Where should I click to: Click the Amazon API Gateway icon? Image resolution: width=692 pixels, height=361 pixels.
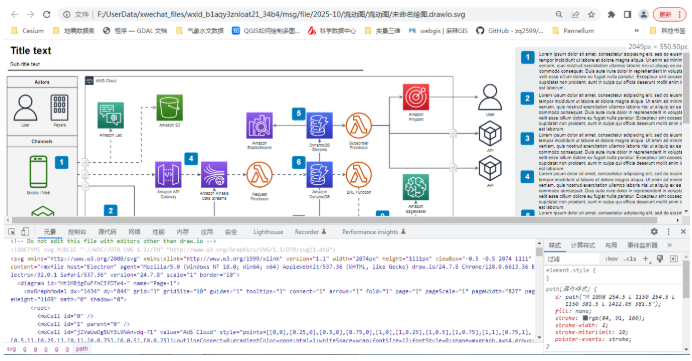pos(168,175)
